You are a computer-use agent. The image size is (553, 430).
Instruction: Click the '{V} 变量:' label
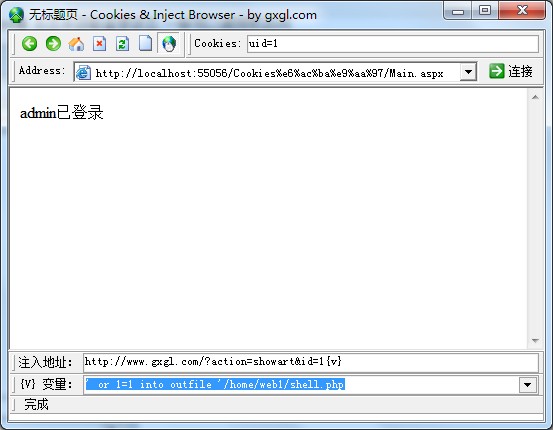pyautogui.click(x=46, y=384)
